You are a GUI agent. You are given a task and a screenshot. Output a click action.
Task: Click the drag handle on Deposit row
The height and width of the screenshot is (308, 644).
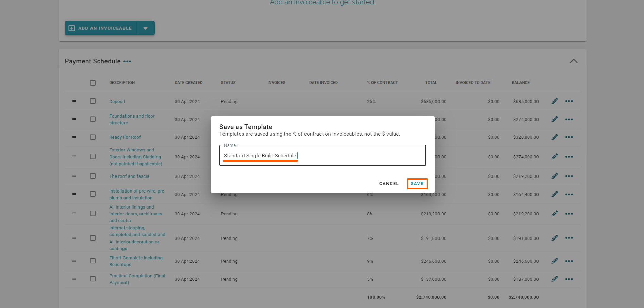pyautogui.click(x=74, y=101)
